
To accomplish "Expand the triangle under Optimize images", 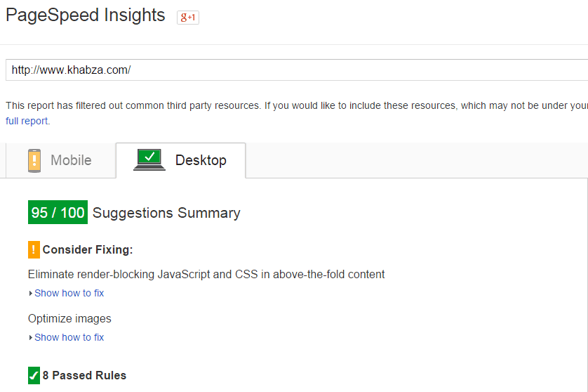I will (31, 337).
